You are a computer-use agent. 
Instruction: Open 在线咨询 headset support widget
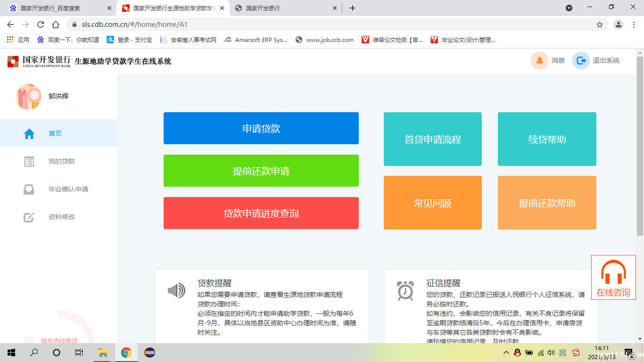(613, 278)
